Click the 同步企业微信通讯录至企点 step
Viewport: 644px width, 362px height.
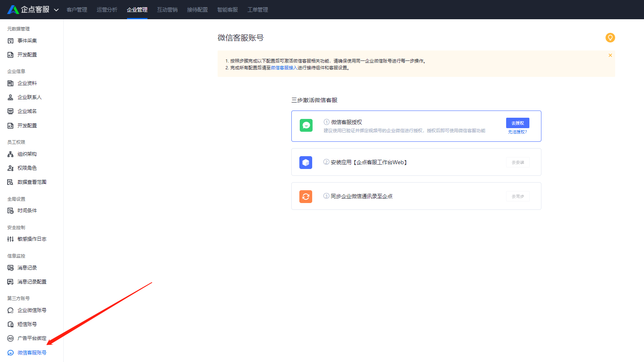(361, 196)
